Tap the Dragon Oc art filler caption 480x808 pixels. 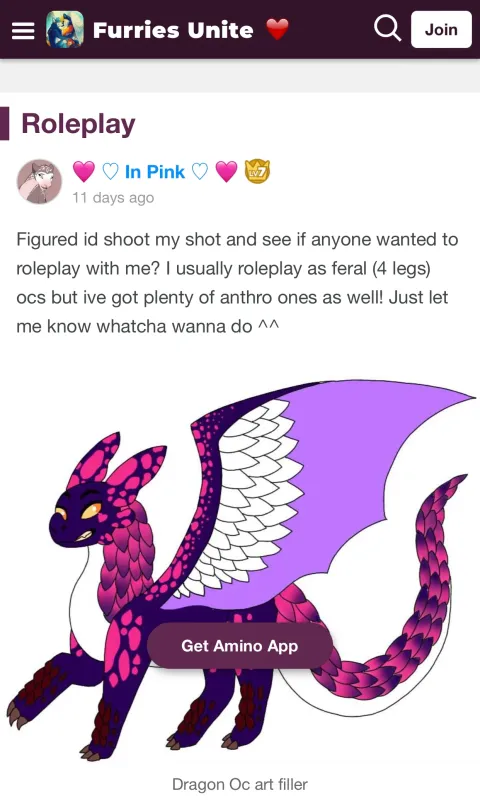point(240,784)
